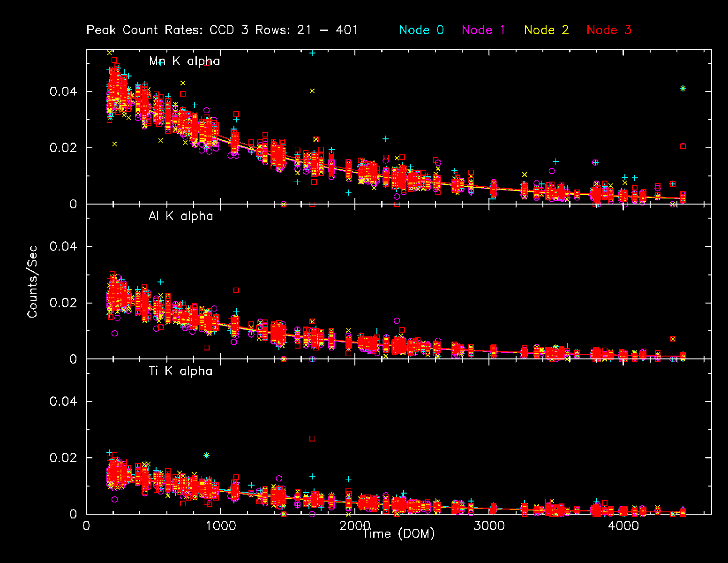
Task: Click the yellow Node 2 legend entry
Action: pyautogui.click(x=546, y=30)
